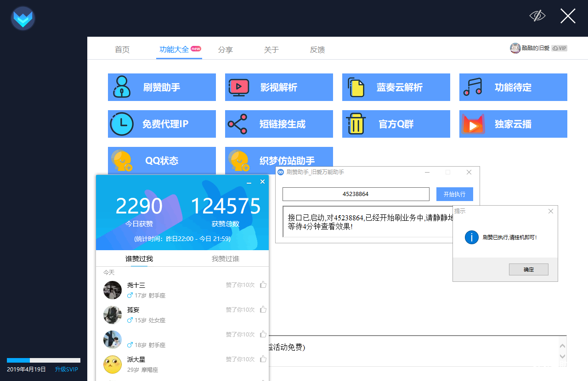588x381 pixels.
Task: Click the user avatar 酷酷的旧爱
Action: point(515,48)
